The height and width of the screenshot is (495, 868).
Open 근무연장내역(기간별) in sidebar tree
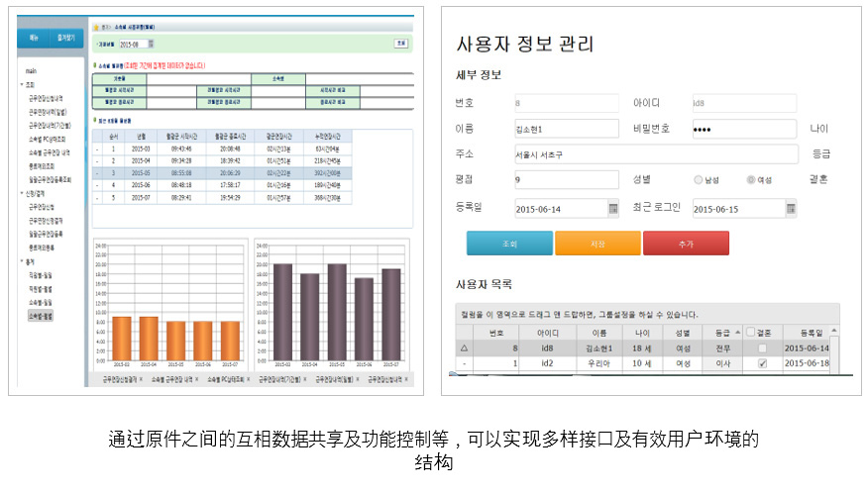[x=50, y=126]
